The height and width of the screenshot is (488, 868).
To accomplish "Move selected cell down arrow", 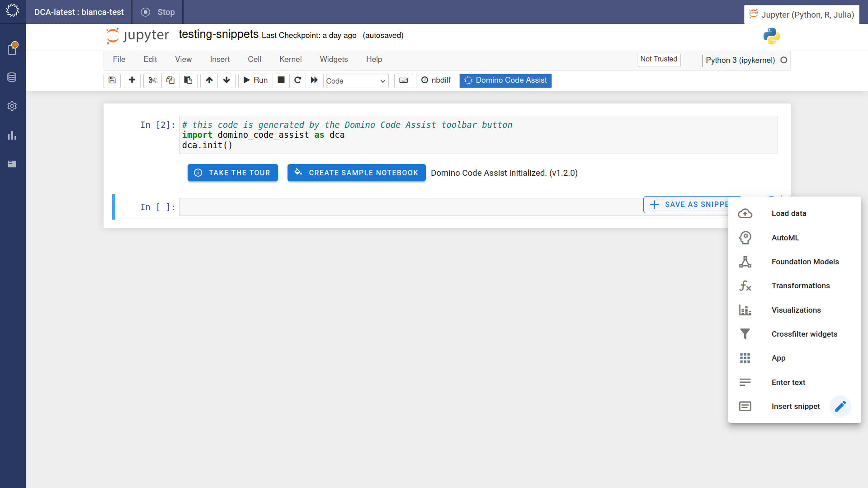I will [x=226, y=80].
